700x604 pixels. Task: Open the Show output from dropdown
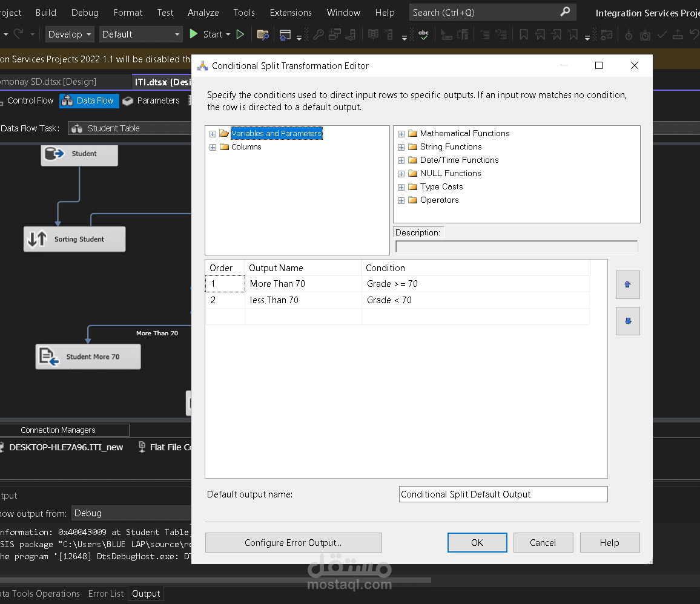click(131, 513)
